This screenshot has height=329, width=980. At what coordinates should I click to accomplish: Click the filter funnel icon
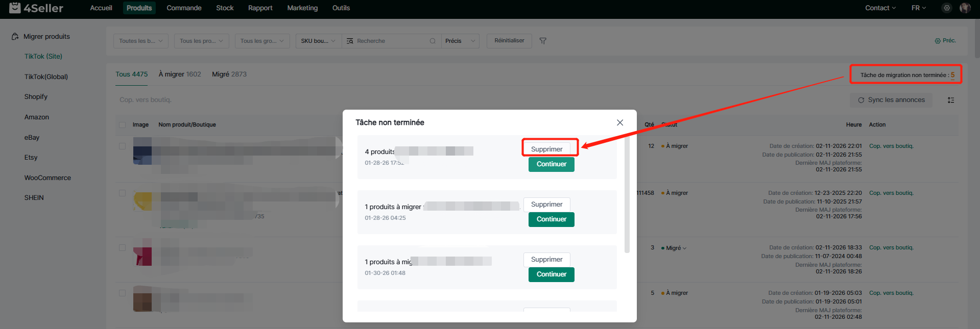click(543, 41)
